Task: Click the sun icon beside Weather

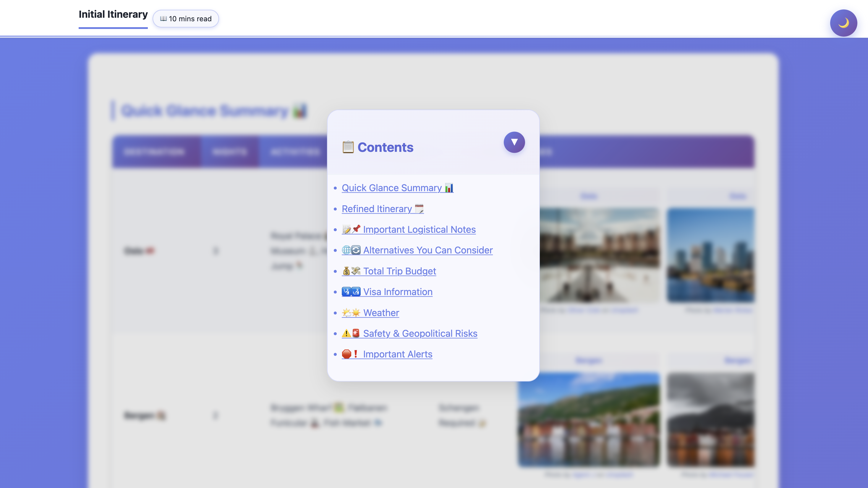Action: [355, 313]
